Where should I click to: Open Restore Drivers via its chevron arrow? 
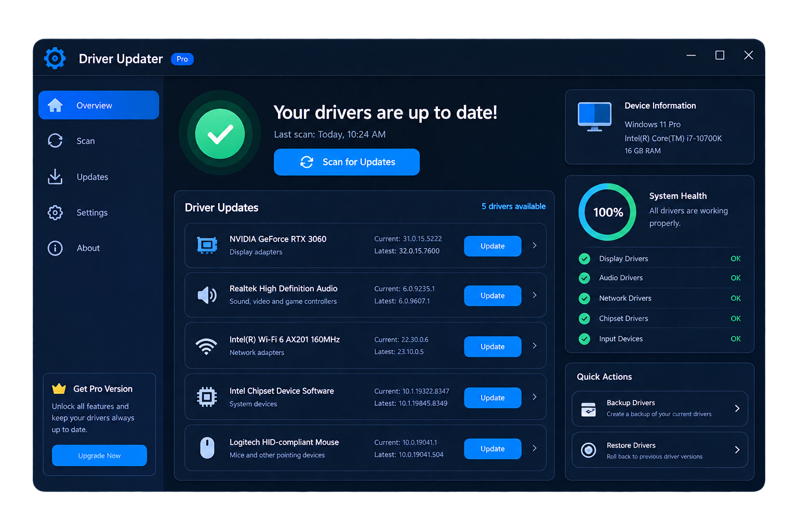(737, 450)
